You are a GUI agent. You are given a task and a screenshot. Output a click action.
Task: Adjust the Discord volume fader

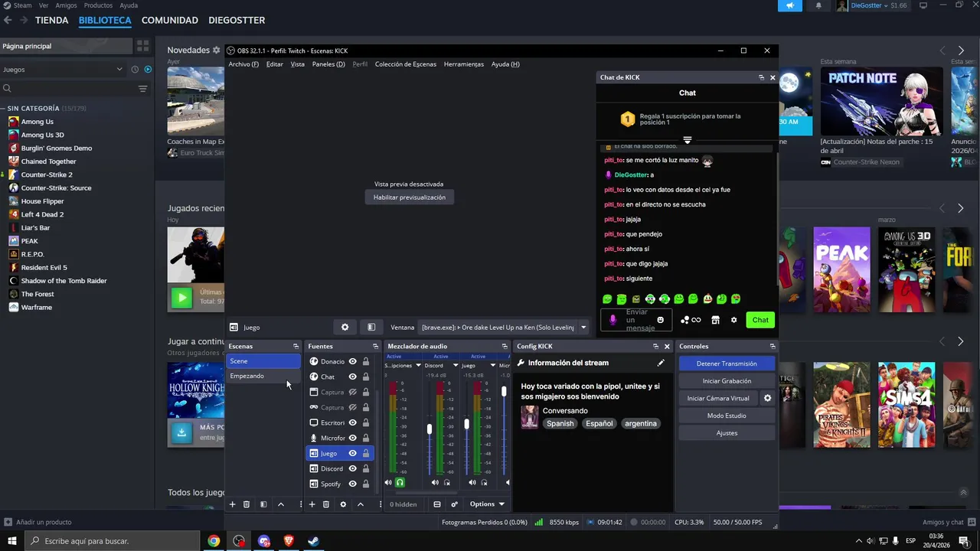430,429
